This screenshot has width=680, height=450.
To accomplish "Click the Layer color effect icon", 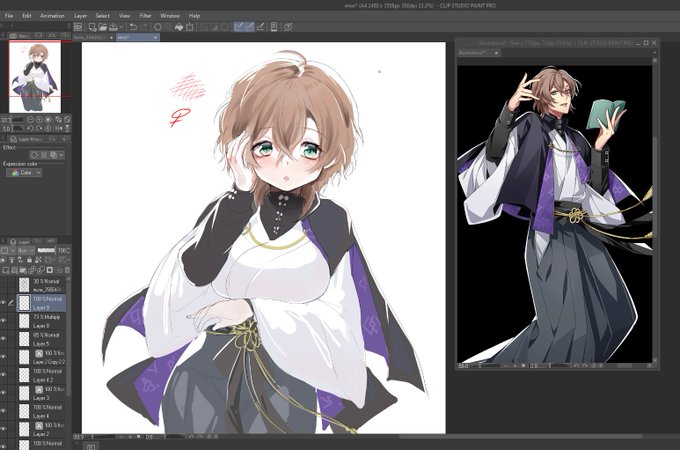I will pos(53,155).
